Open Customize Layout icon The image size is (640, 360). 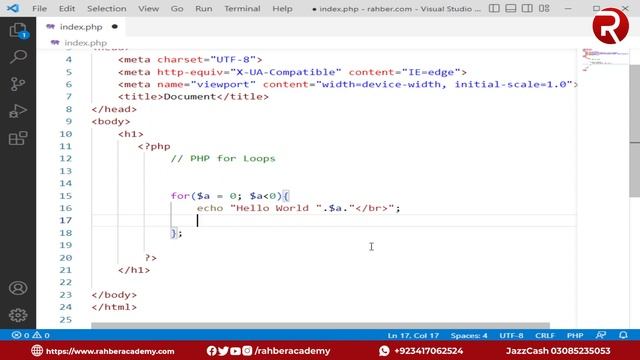pos(544,8)
